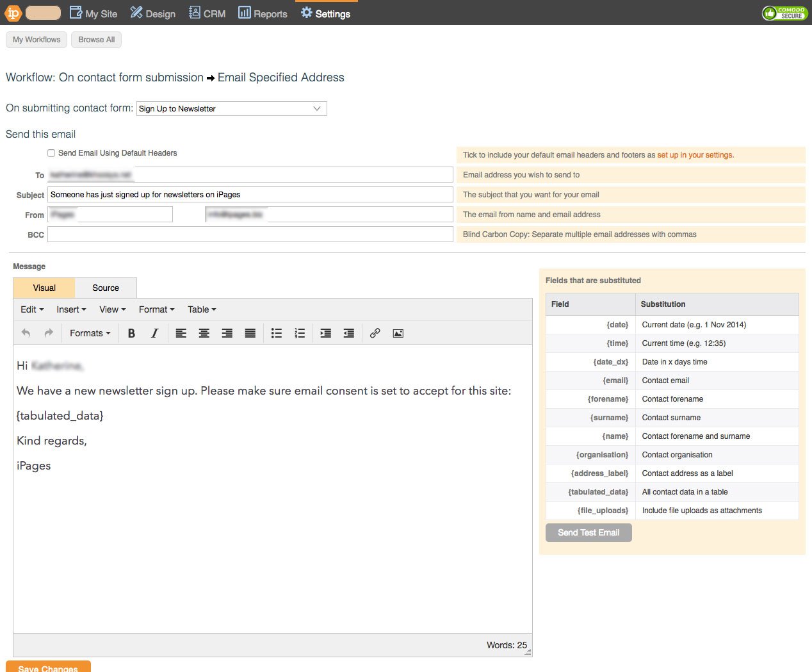Tick Send Email Using Default Headers checkbox
The width and height of the screenshot is (812, 672).
click(x=51, y=153)
